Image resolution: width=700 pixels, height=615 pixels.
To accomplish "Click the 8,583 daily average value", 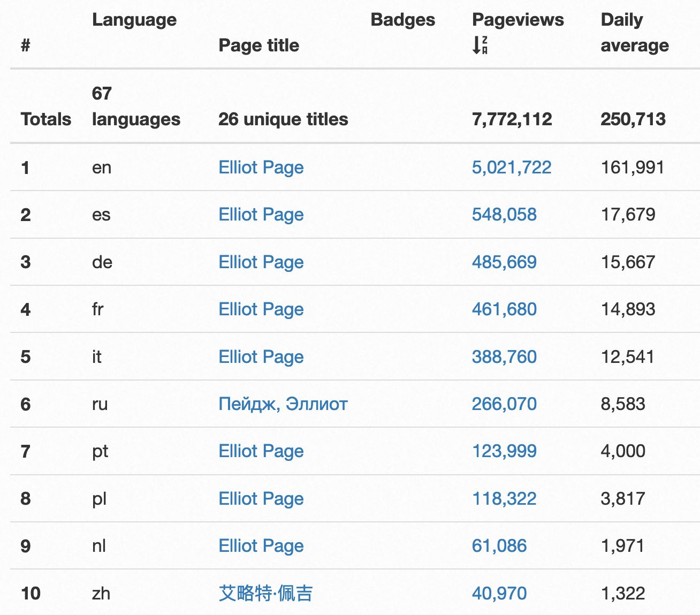I will [623, 404].
